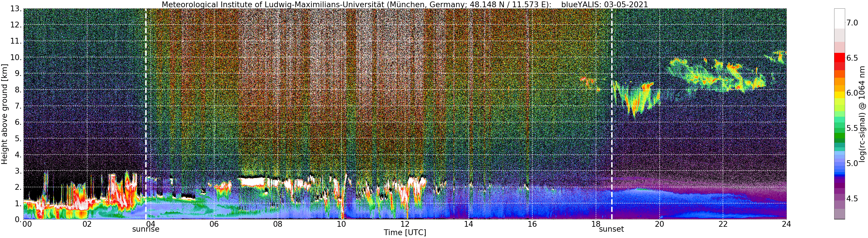Click the '14' time tick label
This screenshot has height=238, width=868.
(468, 224)
